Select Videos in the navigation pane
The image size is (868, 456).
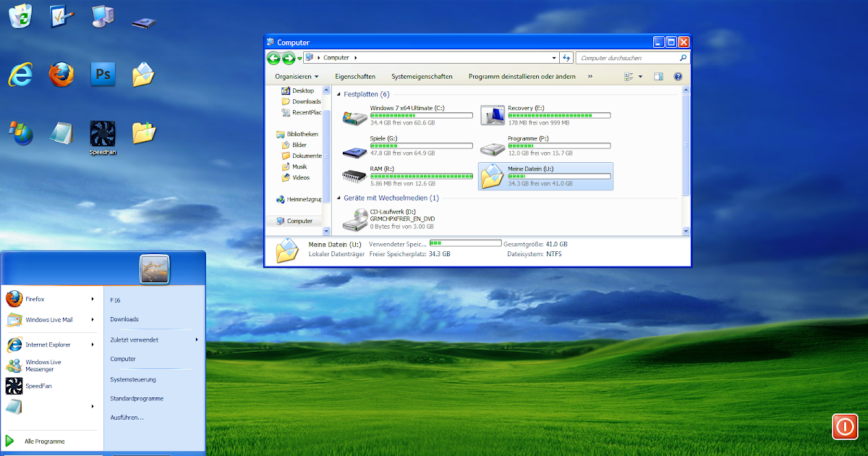click(296, 177)
